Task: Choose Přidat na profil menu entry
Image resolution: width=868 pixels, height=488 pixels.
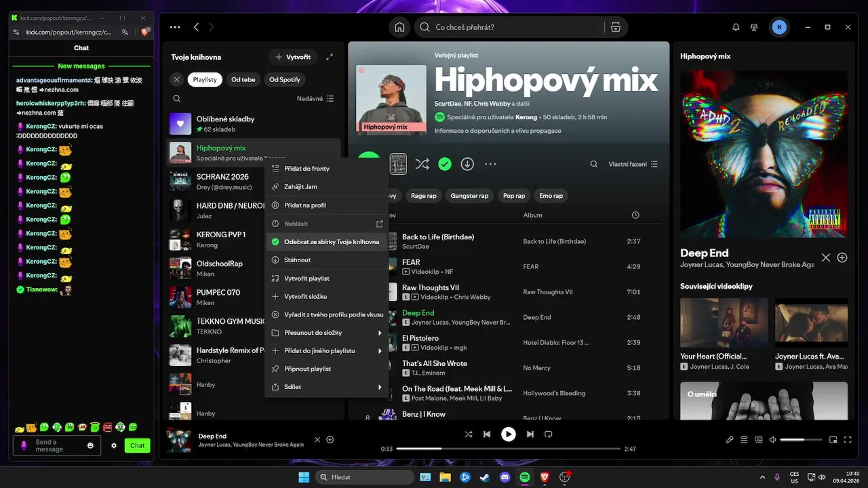Action: tap(326, 205)
